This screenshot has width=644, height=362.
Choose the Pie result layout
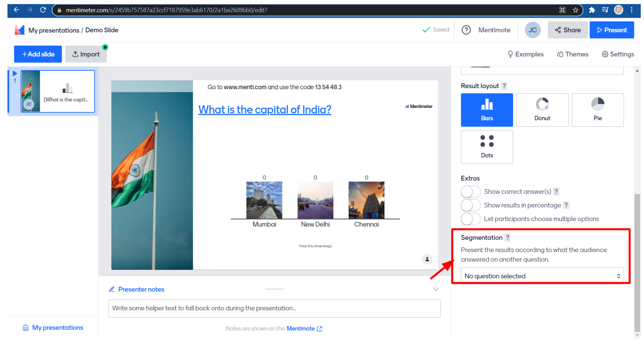point(597,110)
